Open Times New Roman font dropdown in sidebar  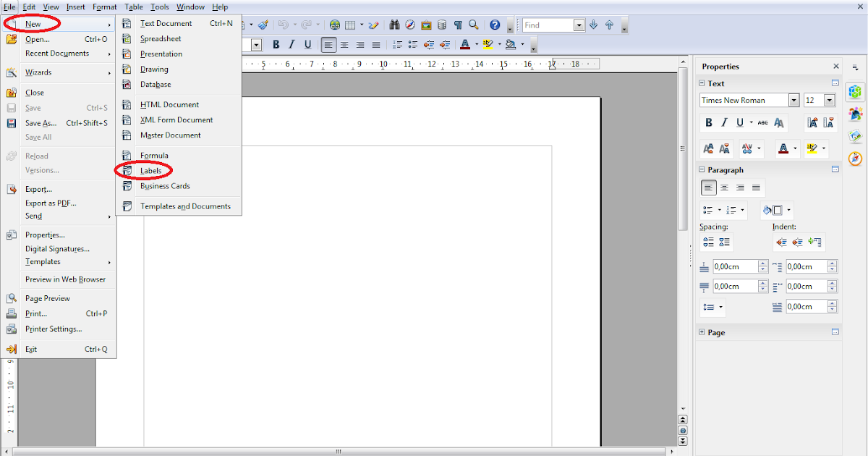click(793, 101)
